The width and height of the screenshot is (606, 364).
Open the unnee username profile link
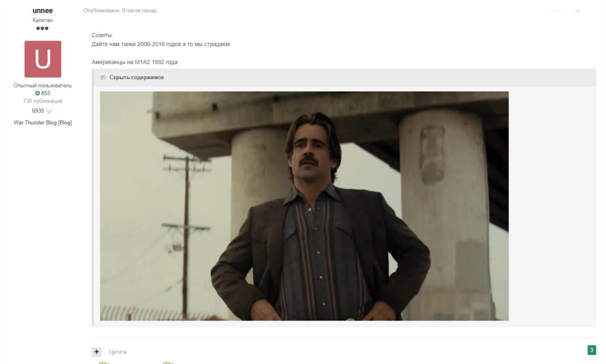43,10
